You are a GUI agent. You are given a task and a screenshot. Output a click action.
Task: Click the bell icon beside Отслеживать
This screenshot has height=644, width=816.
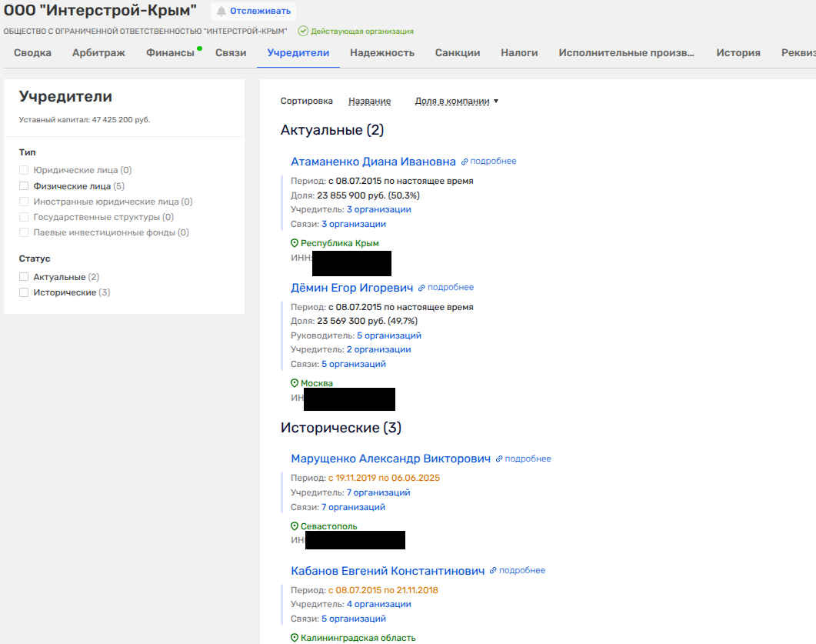click(221, 11)
